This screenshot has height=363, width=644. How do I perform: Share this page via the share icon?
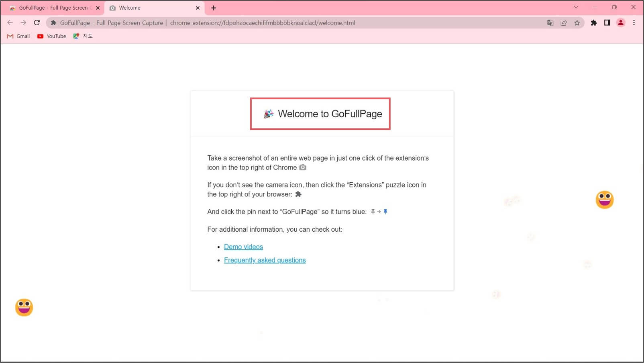pos(564,23)
